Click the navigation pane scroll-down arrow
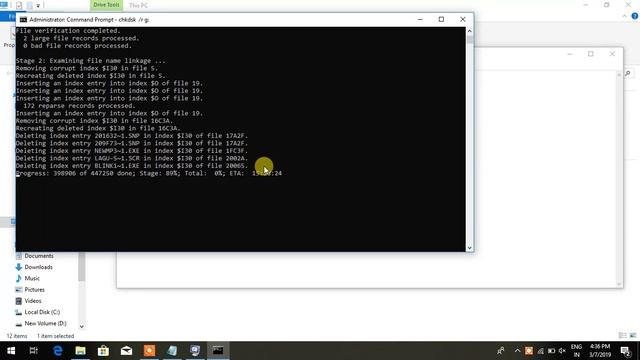This screenshot has height=360, width=640. [x=82, y=327]
